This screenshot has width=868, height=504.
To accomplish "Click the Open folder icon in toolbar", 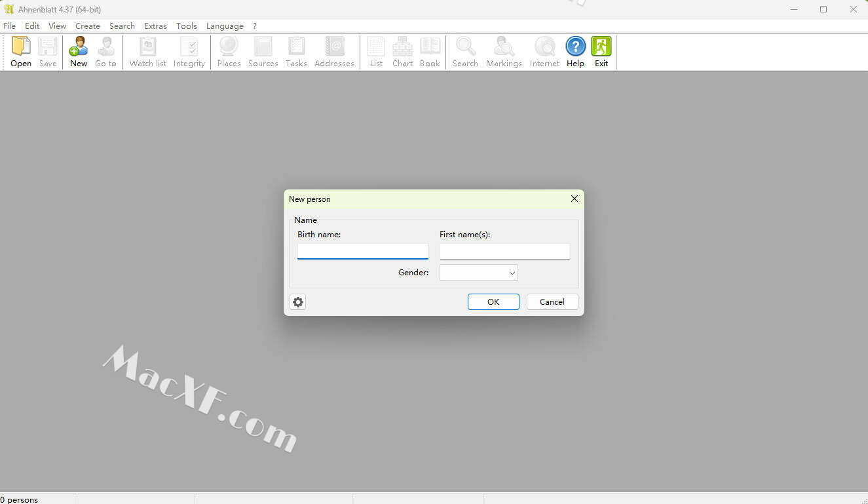I will (21, 47).
